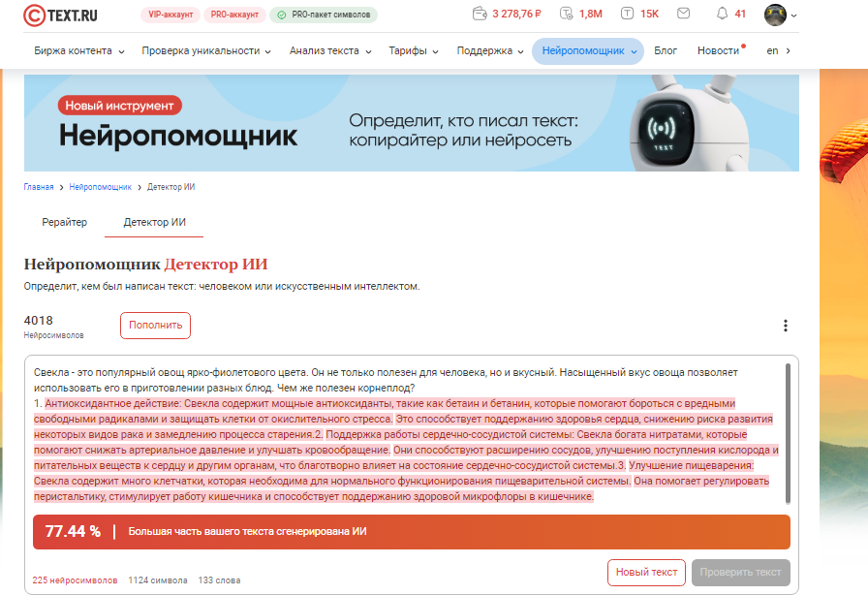
Task: Open the Анализ текста dropdown
Action: (x=330, y=51)
